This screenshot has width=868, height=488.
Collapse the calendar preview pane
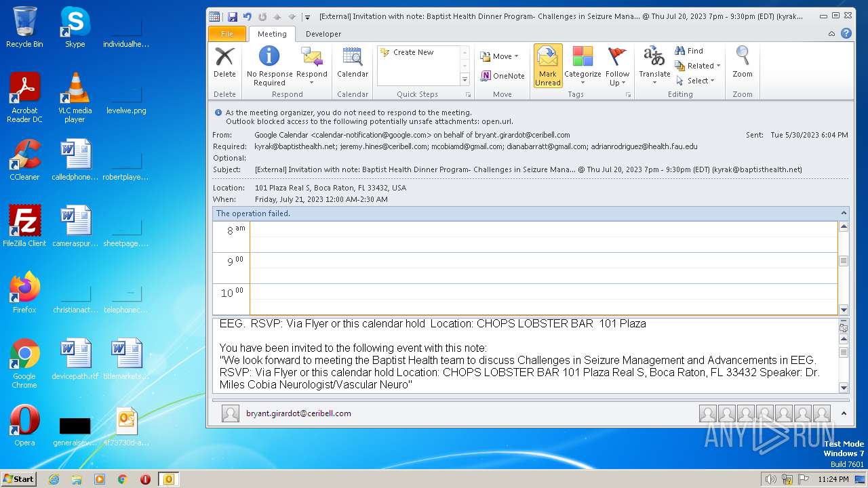[x=844, y=213]
